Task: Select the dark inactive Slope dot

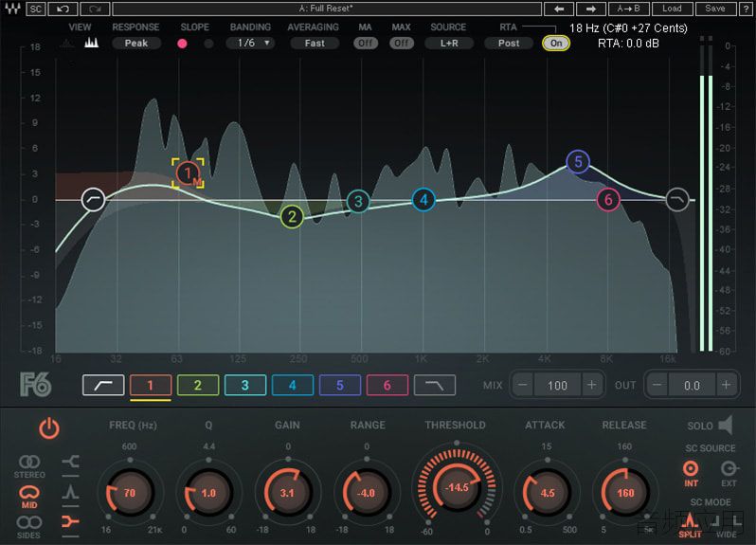Action: [208, 44]
